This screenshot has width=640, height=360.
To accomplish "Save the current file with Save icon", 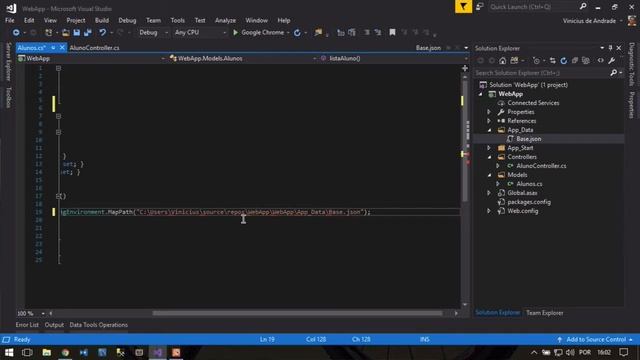I will [x=76, y=32].
